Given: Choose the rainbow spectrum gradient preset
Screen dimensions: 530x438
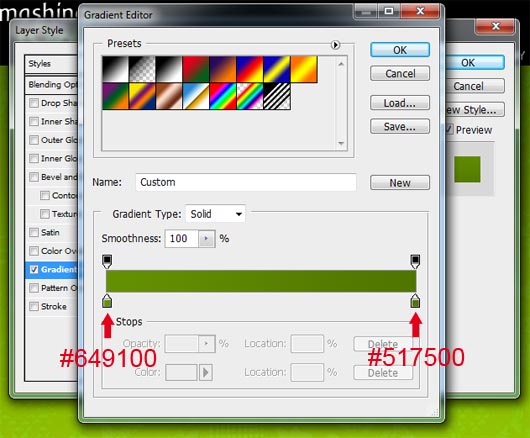Looking at the screenshot, I should 223,96.
